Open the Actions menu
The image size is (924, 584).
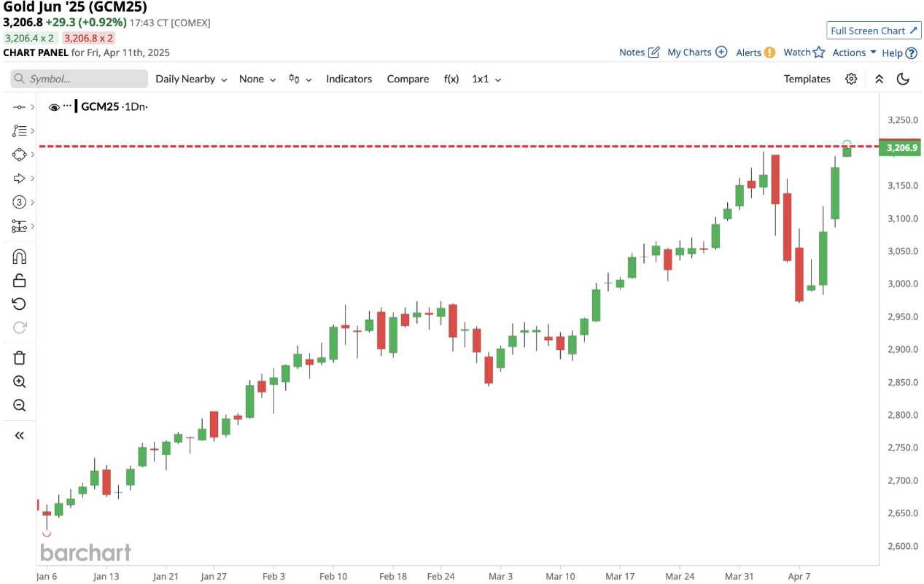pyautogui.click(x=854, y=52)
